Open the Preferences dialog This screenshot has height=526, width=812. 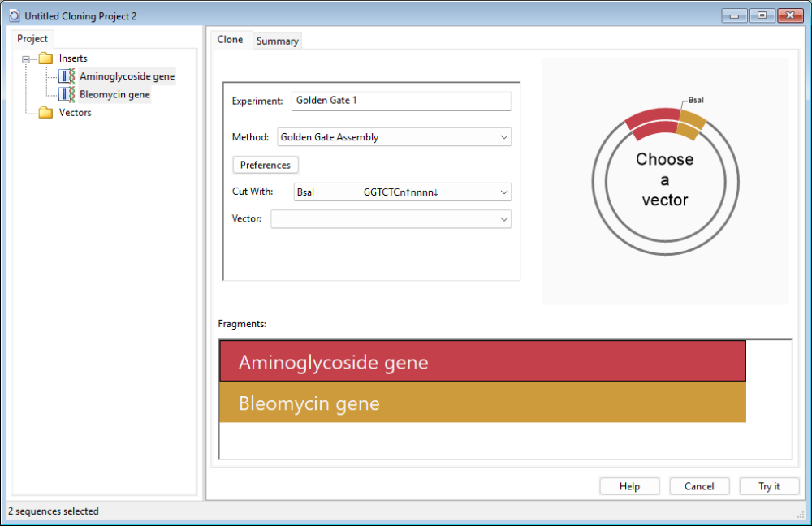click(x=266, y=165)
